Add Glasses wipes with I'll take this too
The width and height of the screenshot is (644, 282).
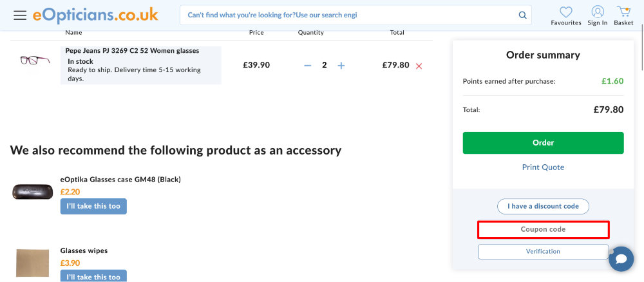(93, 276)
